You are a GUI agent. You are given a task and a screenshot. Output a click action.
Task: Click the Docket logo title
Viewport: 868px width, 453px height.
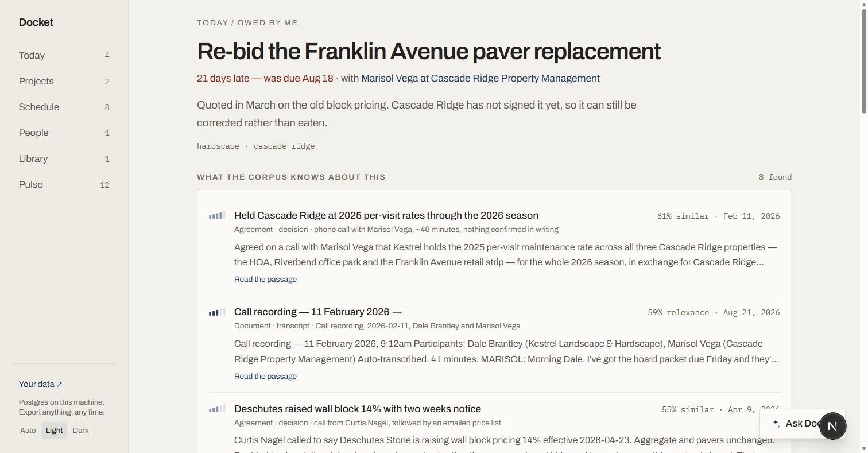(36, 22)
